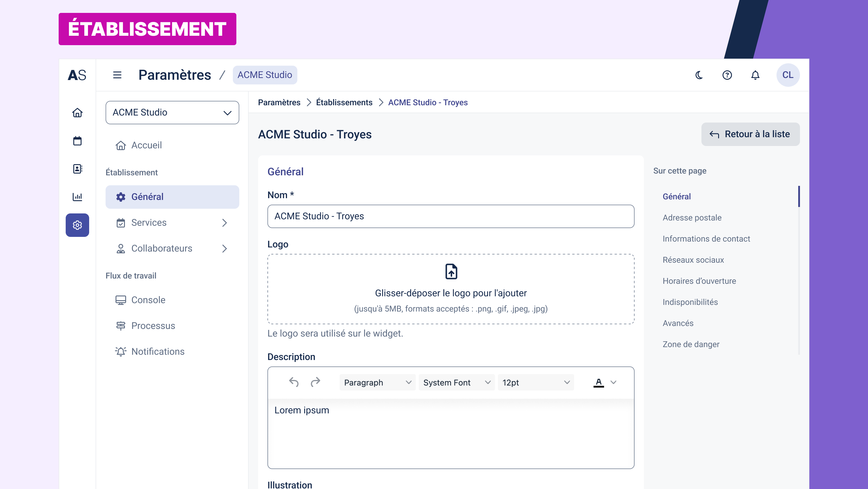Open the calendar icon in the left rail
The width and height of the screenshot is (868, 489).
tap(77, 140)
